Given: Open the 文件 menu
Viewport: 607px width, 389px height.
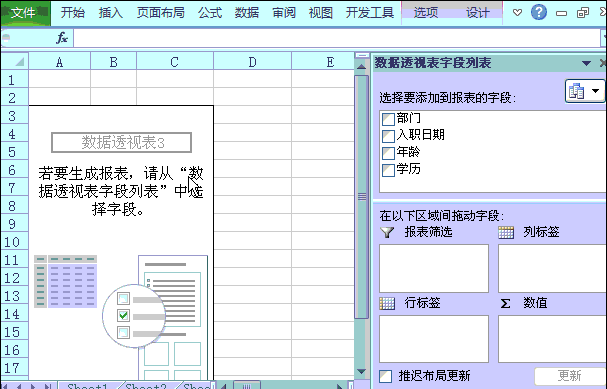Looking at the screenshot, I should [25, 13].
